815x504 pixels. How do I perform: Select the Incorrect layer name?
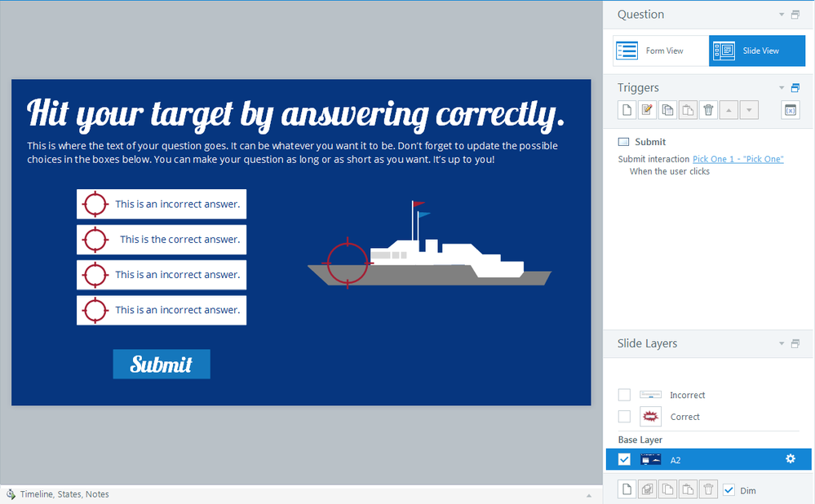point(687,396)
